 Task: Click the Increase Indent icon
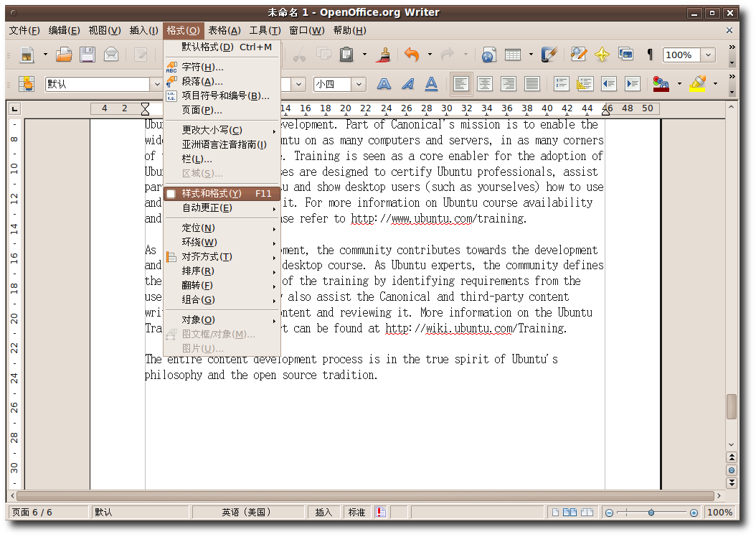632,84
